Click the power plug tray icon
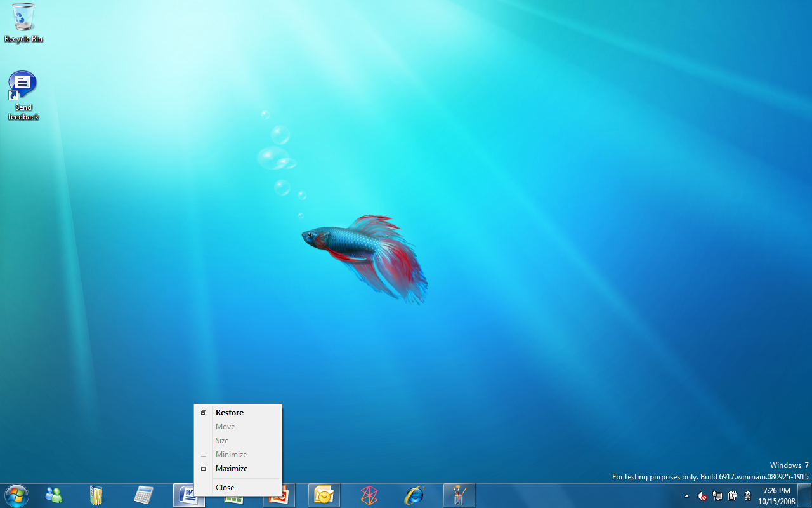The image size is (812, 508). coord(733,496)
